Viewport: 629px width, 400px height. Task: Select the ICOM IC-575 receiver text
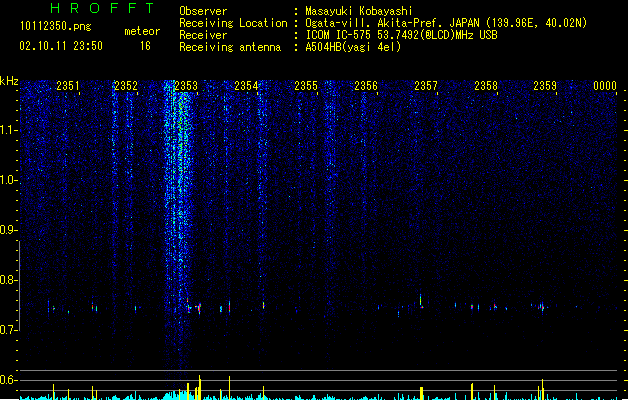(401, 35)
